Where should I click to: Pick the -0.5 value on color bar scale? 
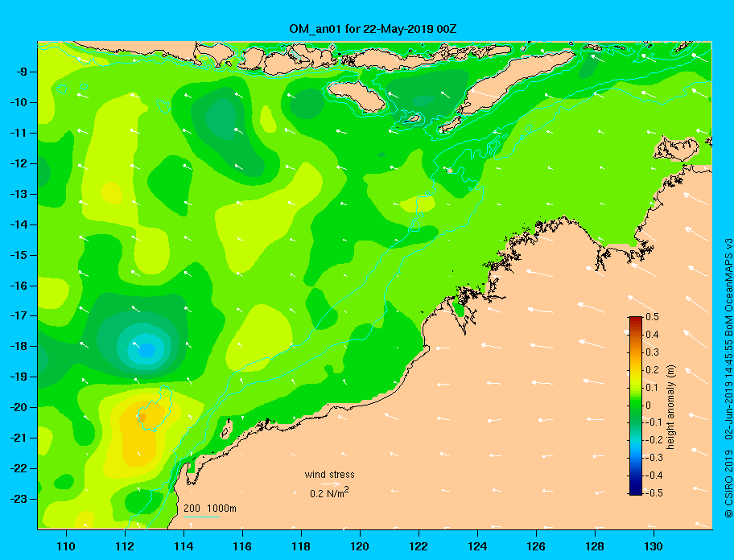click(654, 493)
